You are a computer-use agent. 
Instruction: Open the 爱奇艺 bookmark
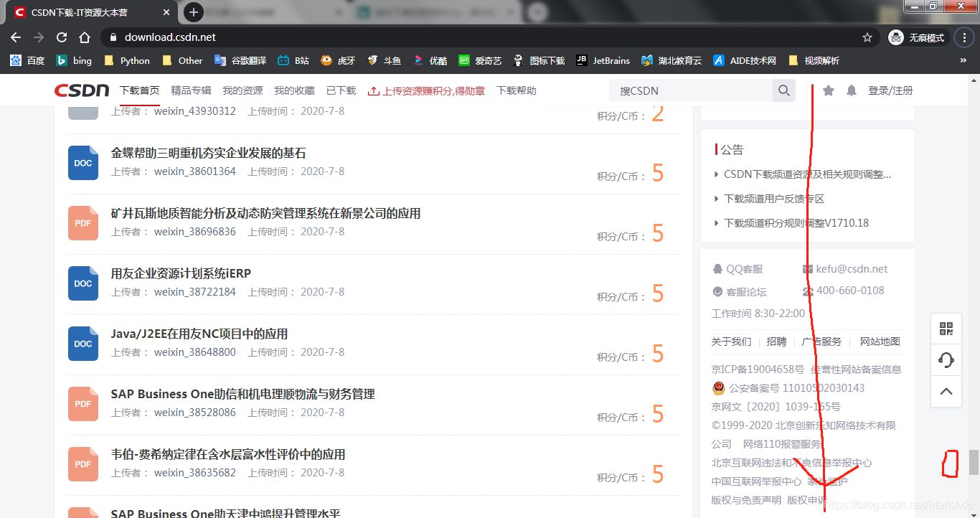480,61
